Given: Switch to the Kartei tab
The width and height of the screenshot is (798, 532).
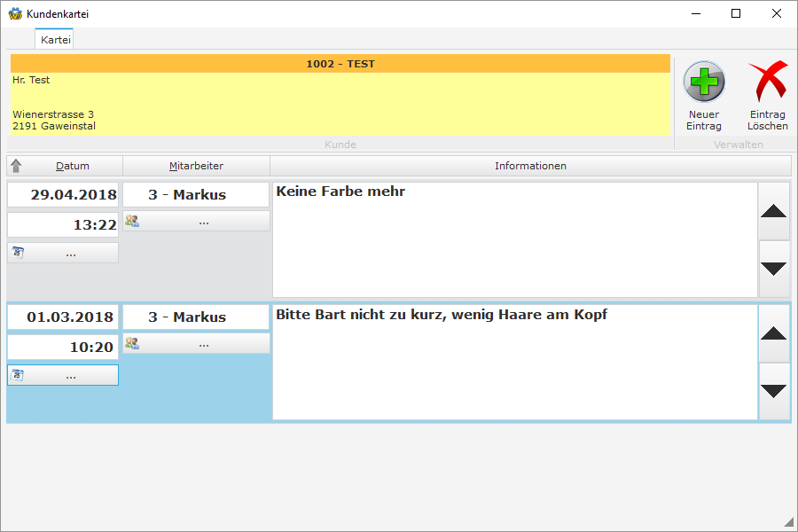Looking at the screenshot, I should 55,40.
